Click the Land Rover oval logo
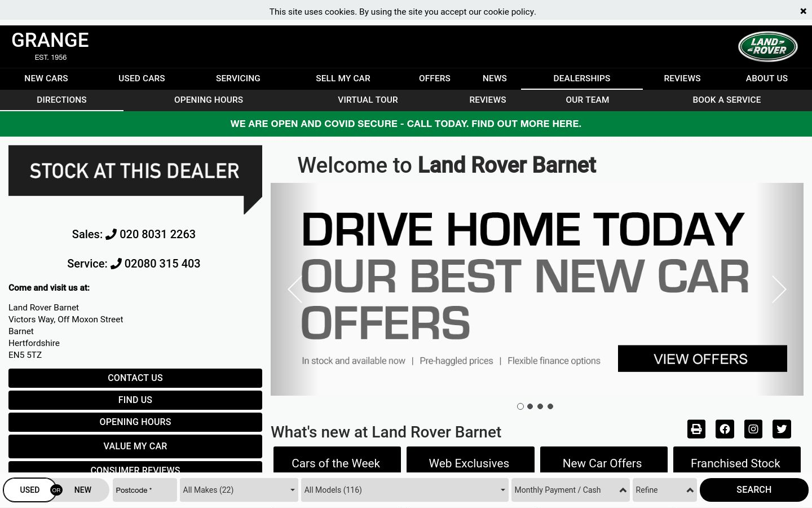 pos(767,46)
